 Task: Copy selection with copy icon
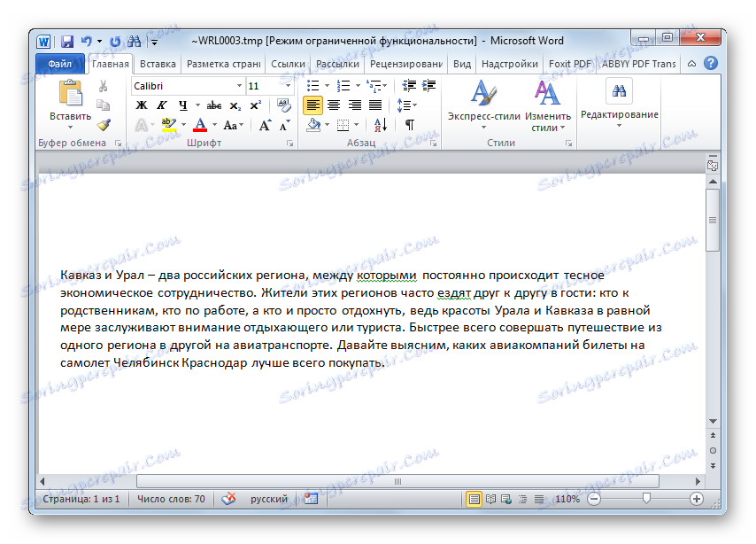(x=103, y=105)
